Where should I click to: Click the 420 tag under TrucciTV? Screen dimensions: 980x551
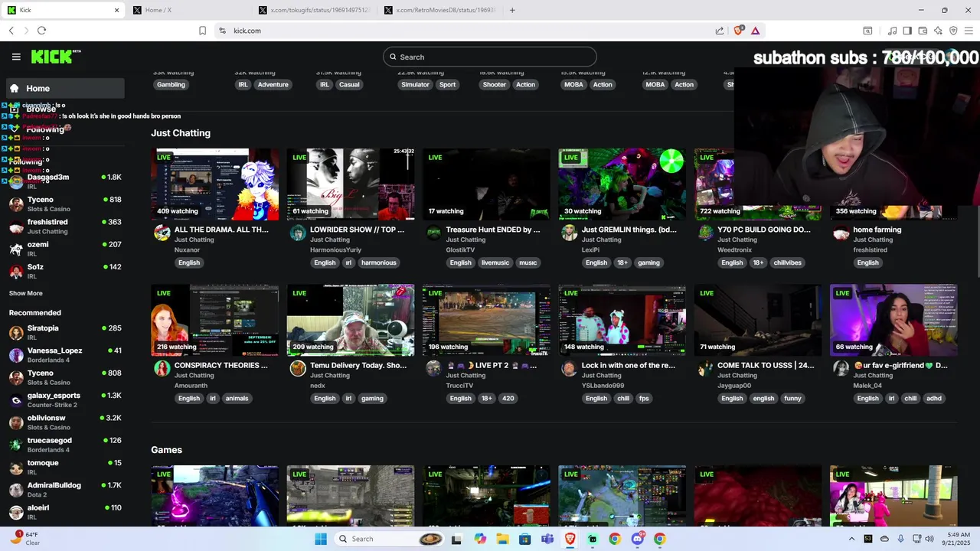pos(508,398)
